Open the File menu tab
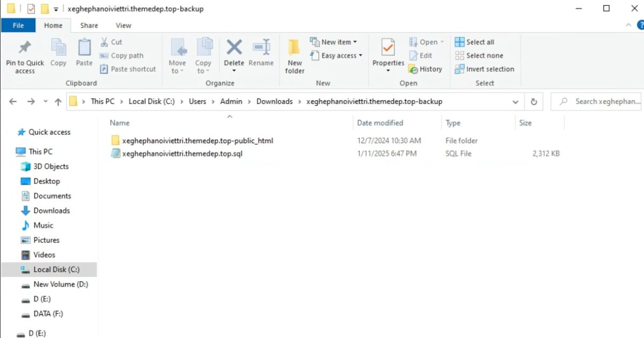The height and width of the screenshot is (338, 644). pos(18,25)
